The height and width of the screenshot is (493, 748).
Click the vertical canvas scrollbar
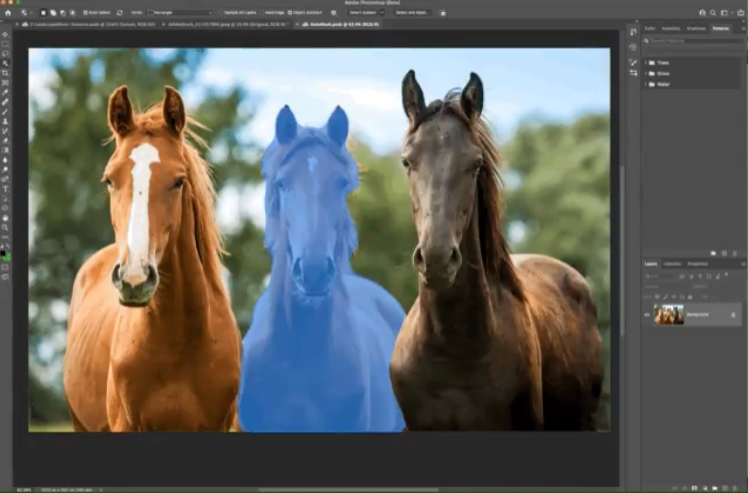click(x=622, y=251)
